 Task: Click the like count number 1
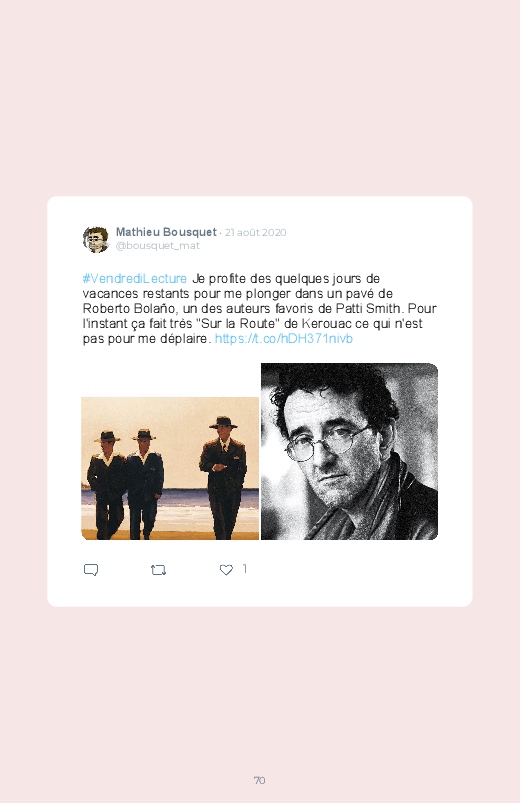click(x=245, y=569)
